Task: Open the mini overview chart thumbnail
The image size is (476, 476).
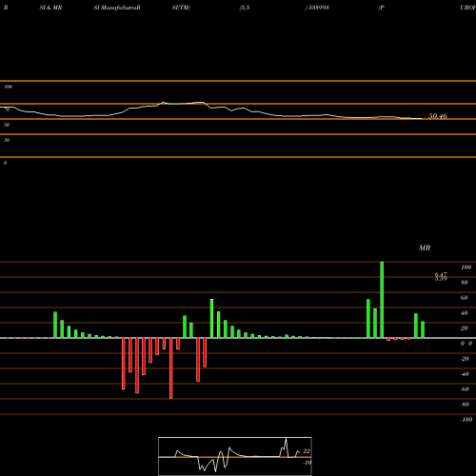Action: pos(235,456)
